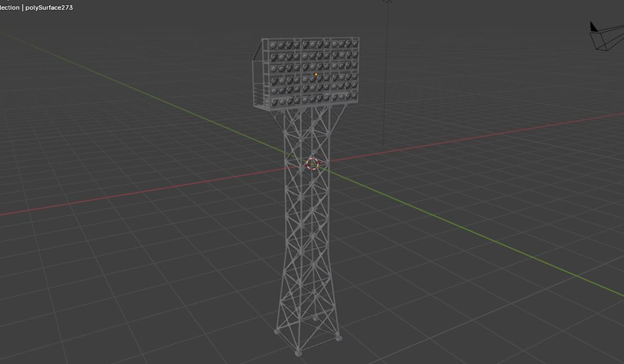This screenshot has height=364, width=624.
Task: Click the red-white 3D cursor on tower
Action: tap(313, 164)
